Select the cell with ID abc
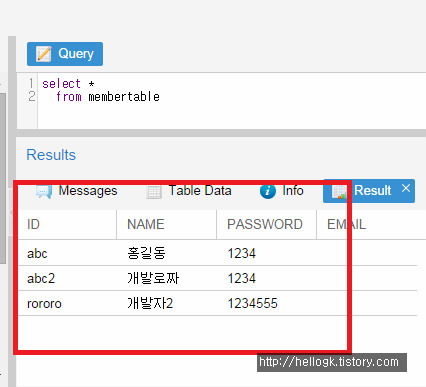 point(67,253)
